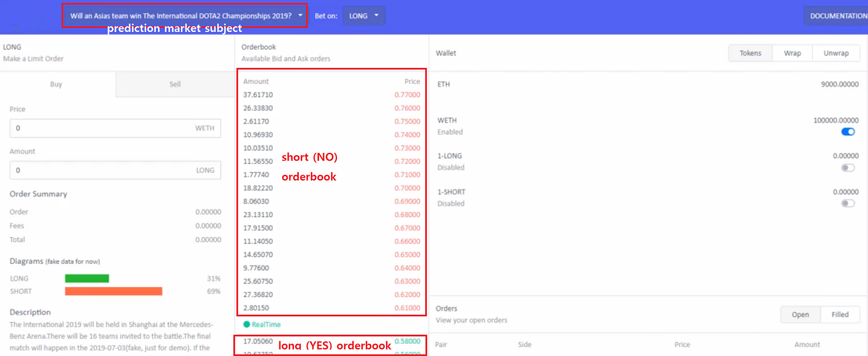Select ask order at price 0.62000
The width and height of the screenshot is (868, 356).
[331, 294]
